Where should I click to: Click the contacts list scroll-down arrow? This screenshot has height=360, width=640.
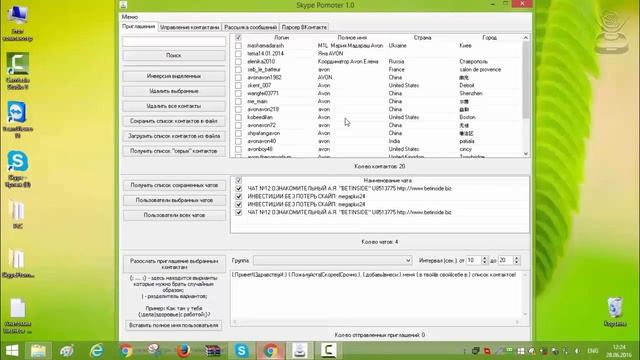[x=526, y=153]
